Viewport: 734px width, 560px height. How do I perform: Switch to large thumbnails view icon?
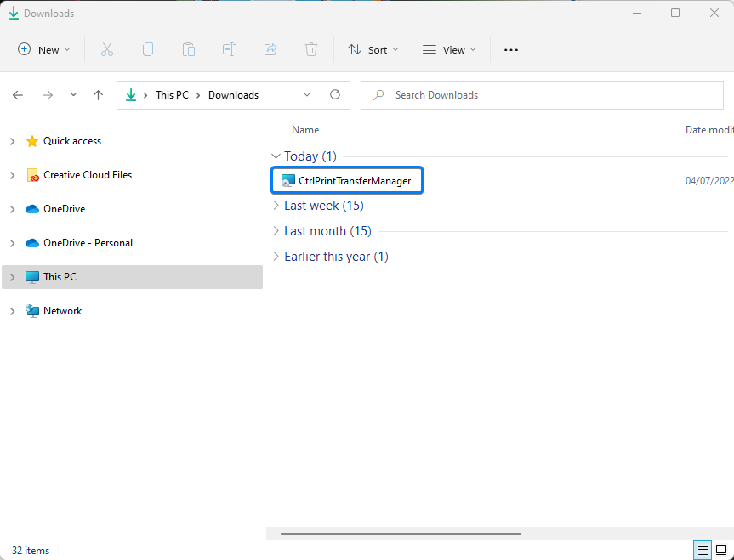(722, 551)
